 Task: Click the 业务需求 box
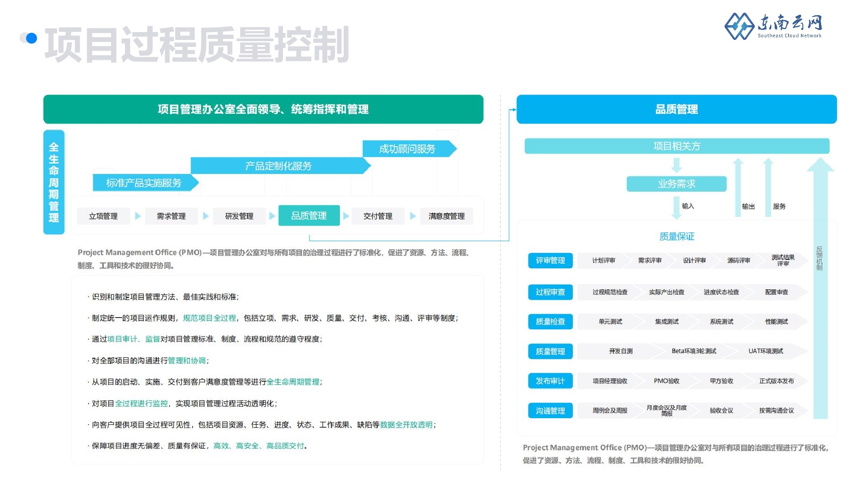(x=676, y=184)
